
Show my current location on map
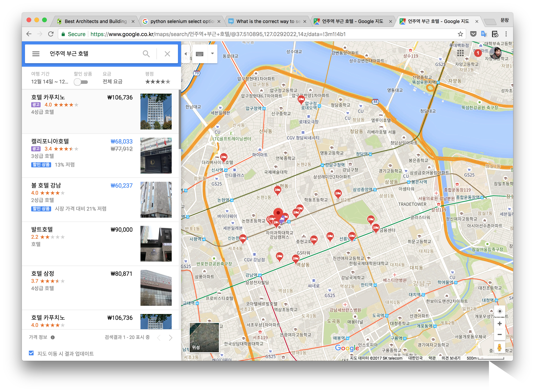click(500, 311)
